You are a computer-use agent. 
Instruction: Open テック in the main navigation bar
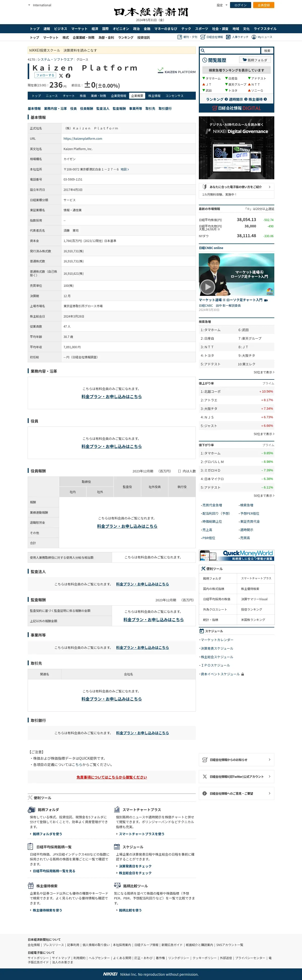[186, 28]
